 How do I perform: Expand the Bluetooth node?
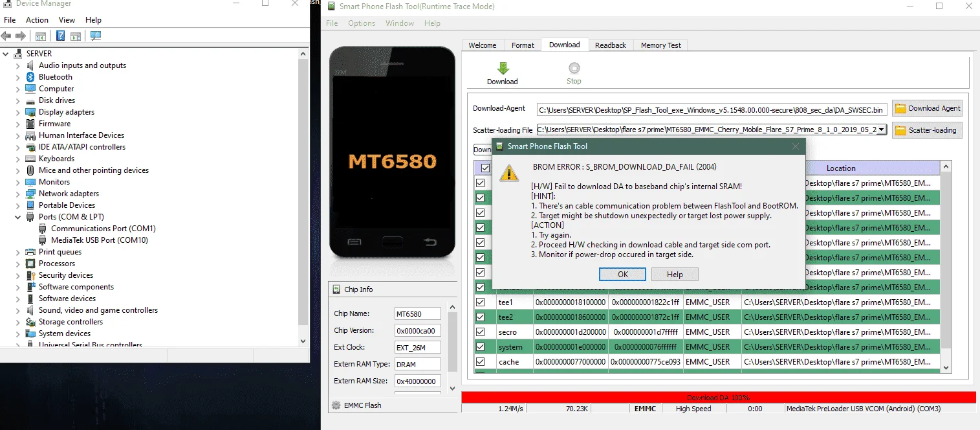tap(18, 77)
